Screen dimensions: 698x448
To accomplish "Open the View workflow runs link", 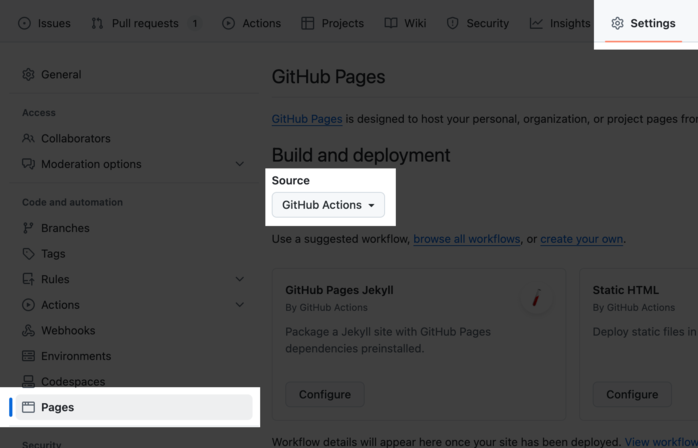I will [661, 442].
